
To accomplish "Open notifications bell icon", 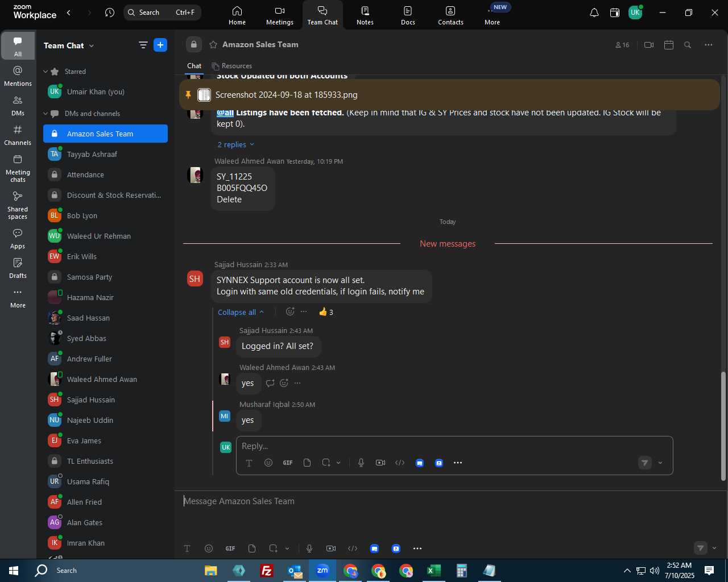I will pos(594,13).
